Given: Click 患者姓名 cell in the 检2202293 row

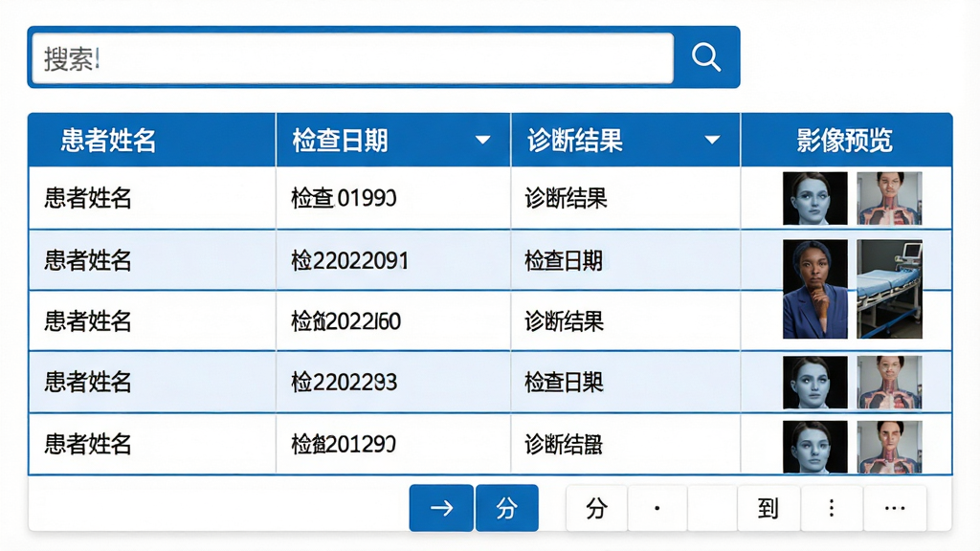Looking at the screenshot, I should pyautogui.click(x=152, y=382).
